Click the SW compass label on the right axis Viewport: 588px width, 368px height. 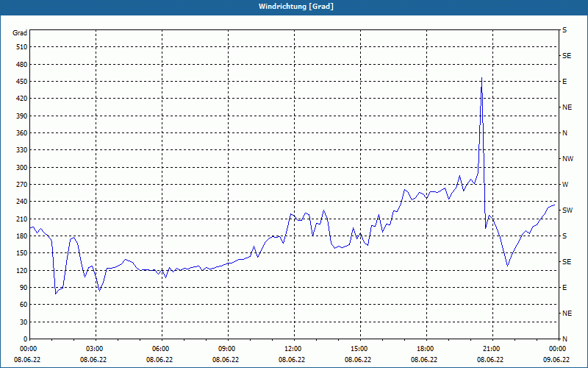(x=567, y=210)
